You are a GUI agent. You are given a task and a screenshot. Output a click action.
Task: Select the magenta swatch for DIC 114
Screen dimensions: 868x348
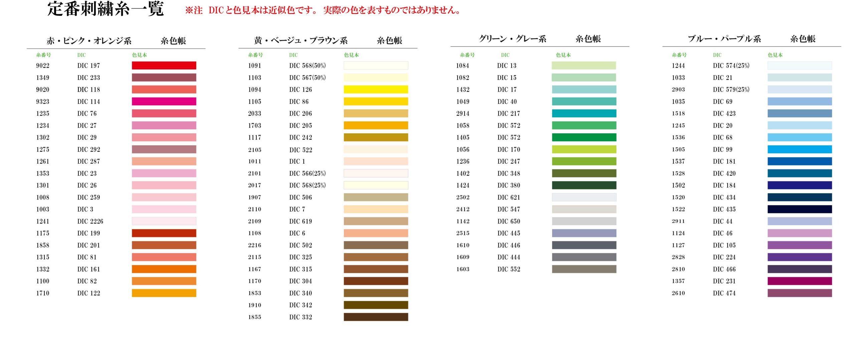pos(164,102)
